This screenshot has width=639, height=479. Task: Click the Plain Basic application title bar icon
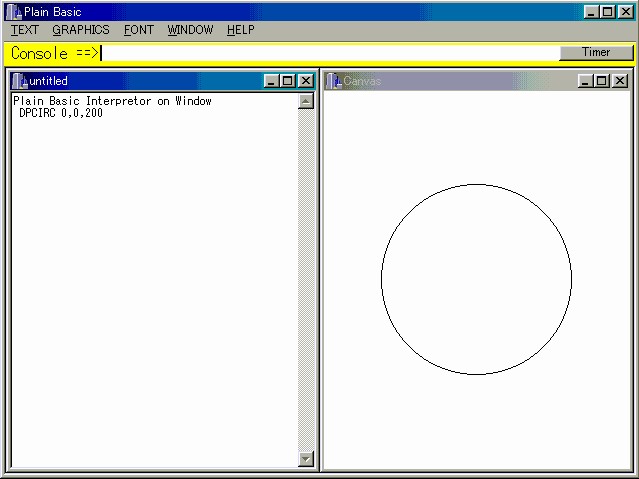[13, 12]
